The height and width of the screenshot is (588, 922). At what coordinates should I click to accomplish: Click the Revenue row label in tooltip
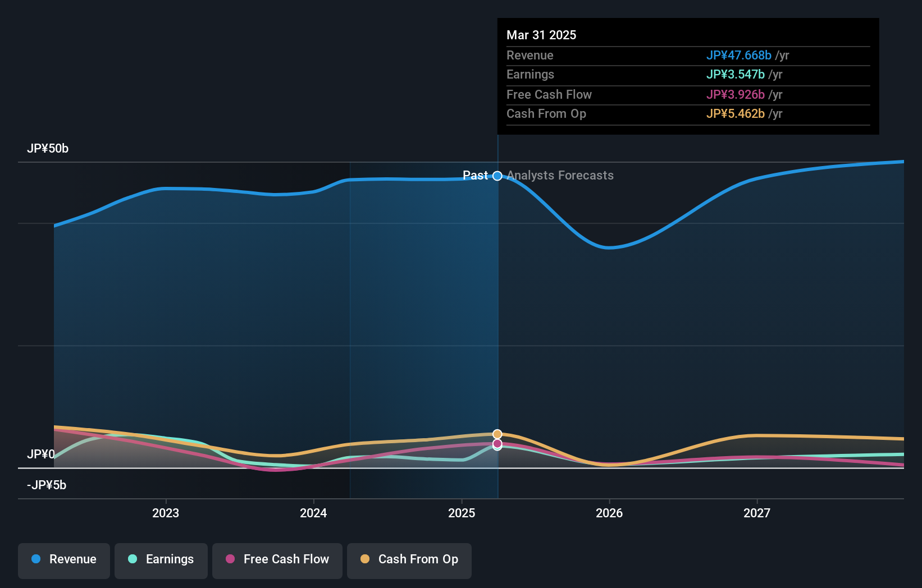pos(530,56)
